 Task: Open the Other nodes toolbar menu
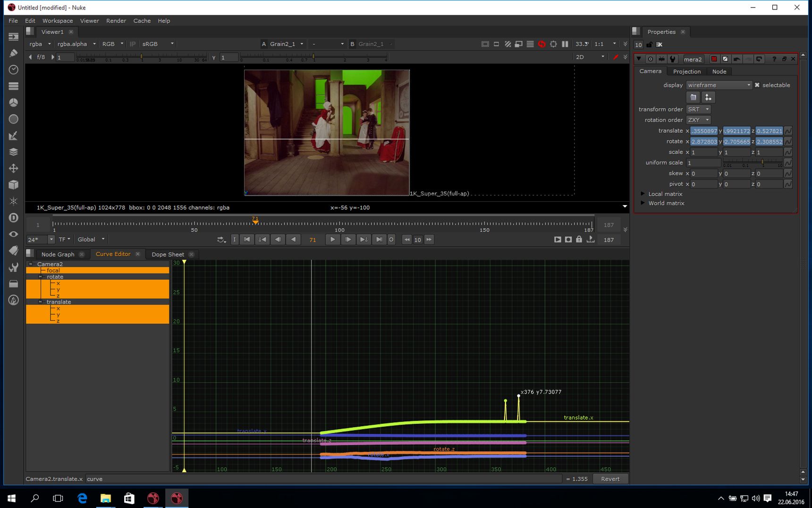click(14, 284)
